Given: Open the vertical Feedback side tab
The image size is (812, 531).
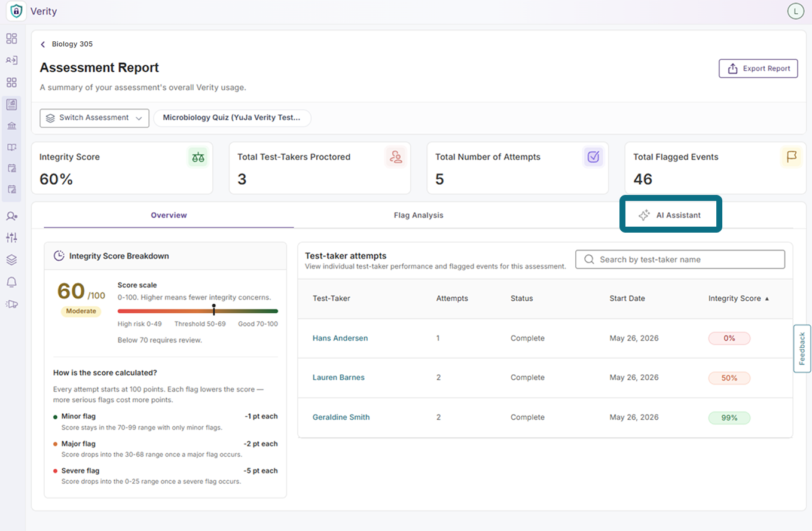Looking at the screenshot, I should [802, 349].
